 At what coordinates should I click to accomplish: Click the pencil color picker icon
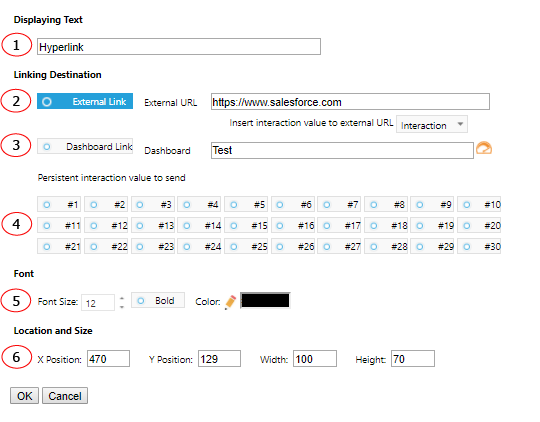(230, 302)
